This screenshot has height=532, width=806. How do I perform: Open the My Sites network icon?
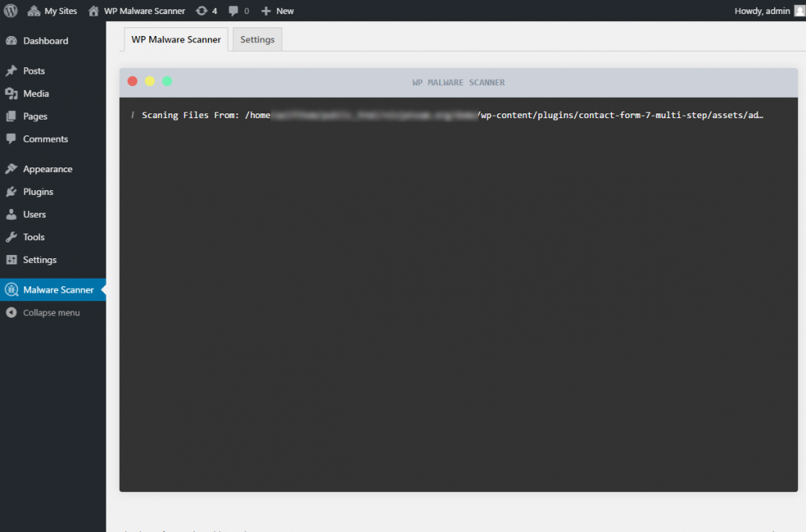[34, 11]
